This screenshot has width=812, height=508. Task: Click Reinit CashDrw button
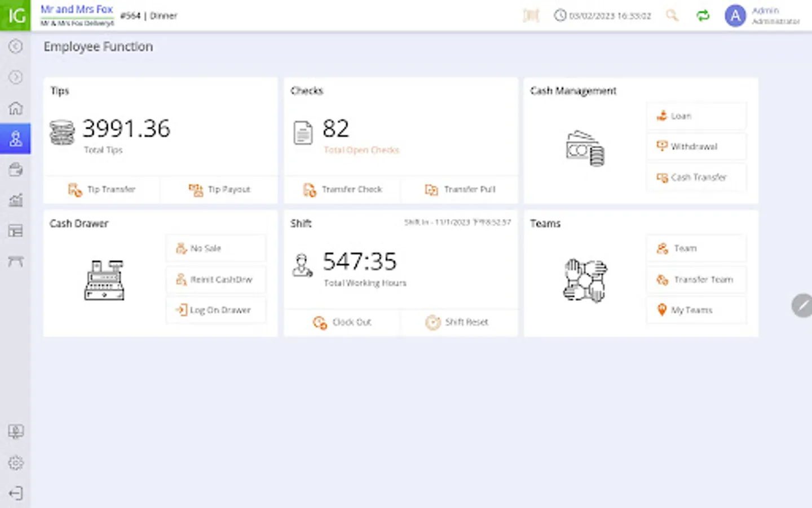[x=216, y=279]
